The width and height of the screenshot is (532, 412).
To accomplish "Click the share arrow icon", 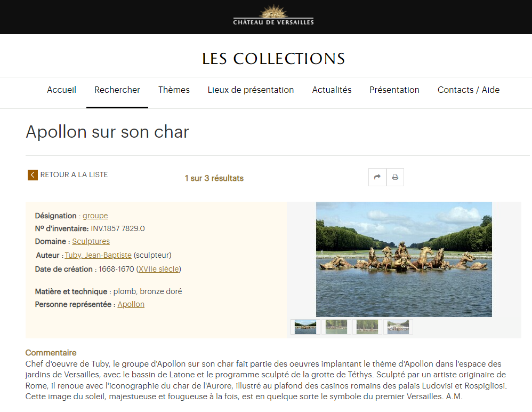I will [377, 177].
